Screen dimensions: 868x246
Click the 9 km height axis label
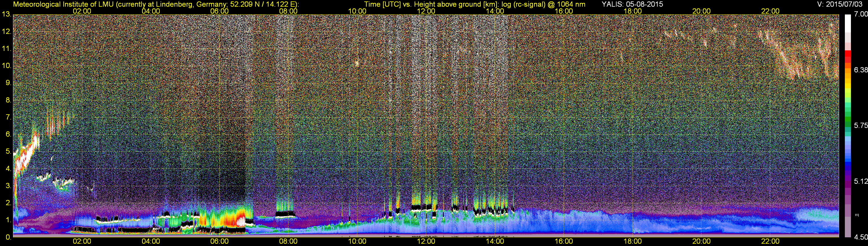(8, 83)
